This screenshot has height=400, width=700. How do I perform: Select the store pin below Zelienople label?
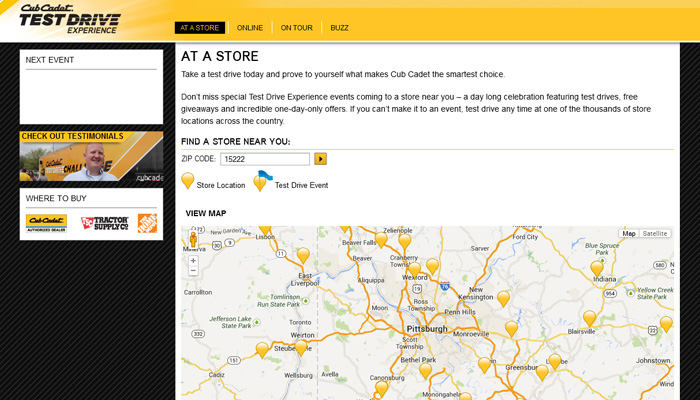[x=405, y=242]
